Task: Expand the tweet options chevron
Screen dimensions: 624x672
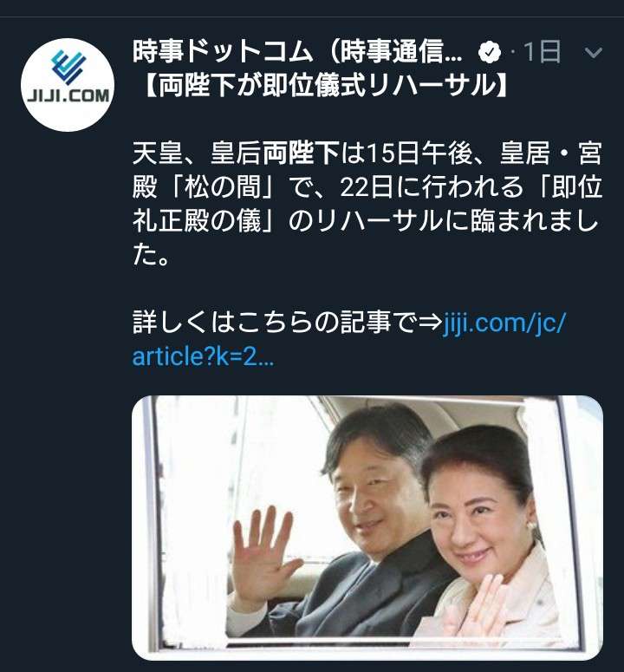Action: [593, 53]
